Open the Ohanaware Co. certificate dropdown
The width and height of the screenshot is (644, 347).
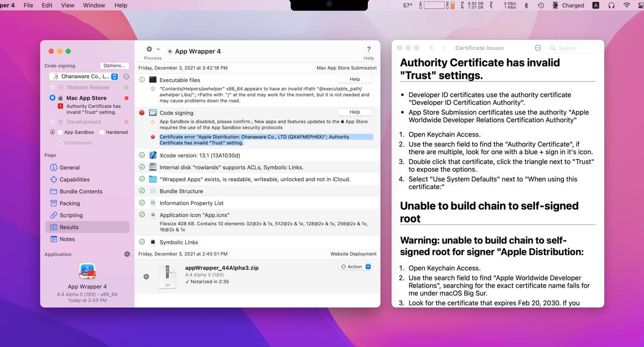point(84,77)
